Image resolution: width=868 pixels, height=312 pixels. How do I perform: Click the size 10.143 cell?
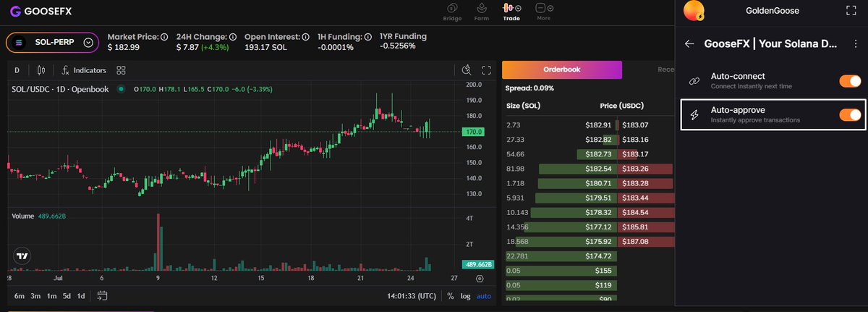coord(518,212)
